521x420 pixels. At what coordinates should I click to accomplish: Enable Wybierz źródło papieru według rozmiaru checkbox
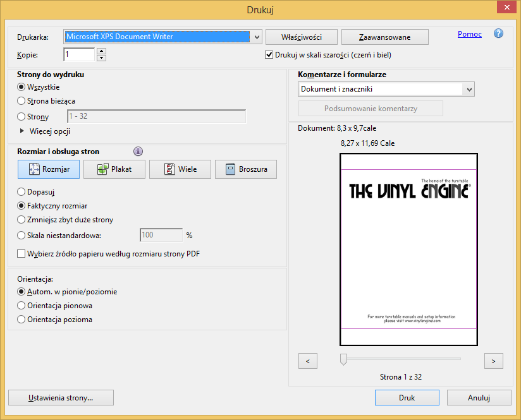[x=21, y=254]
